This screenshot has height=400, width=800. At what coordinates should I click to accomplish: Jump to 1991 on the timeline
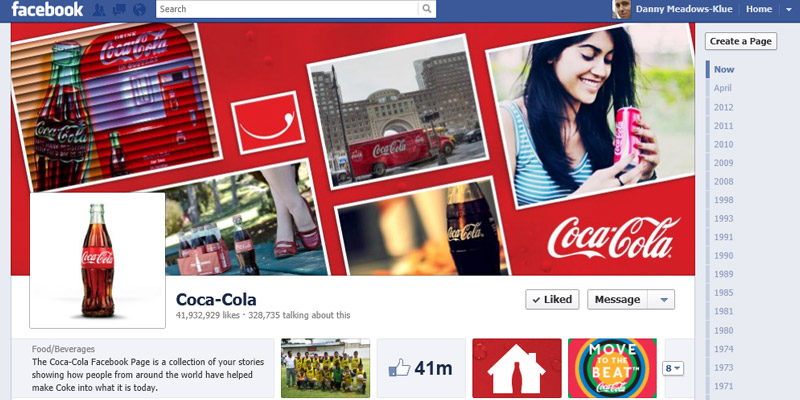click(723, 237)
